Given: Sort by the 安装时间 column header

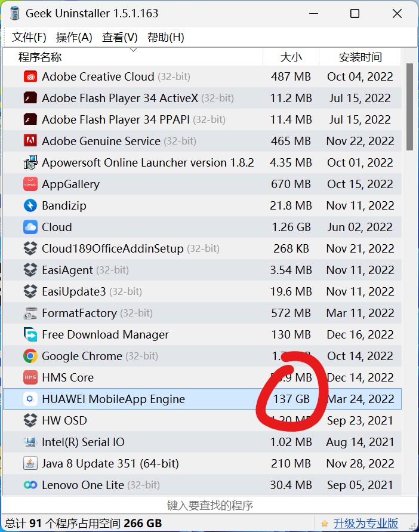Looking at the screenshot, I should click(x=361, y=57).
